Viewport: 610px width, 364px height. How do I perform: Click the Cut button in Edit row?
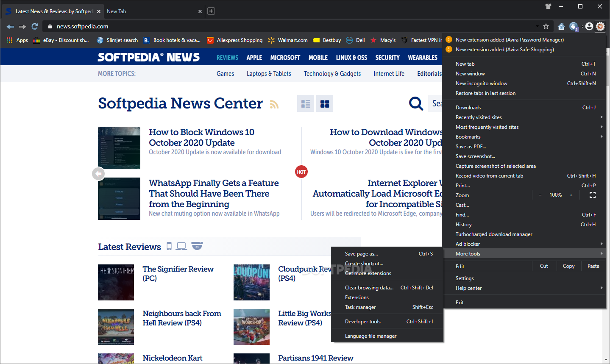click(x=544, y=266)
